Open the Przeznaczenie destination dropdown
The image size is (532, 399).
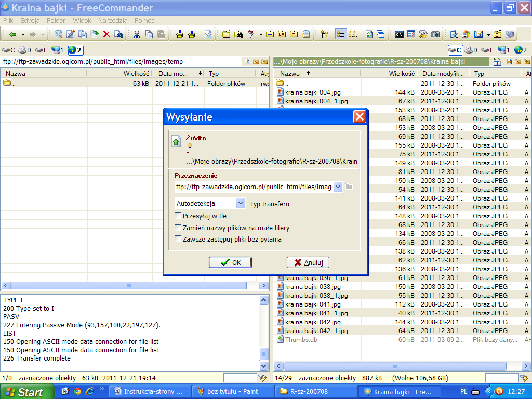(x=338, y=187)
